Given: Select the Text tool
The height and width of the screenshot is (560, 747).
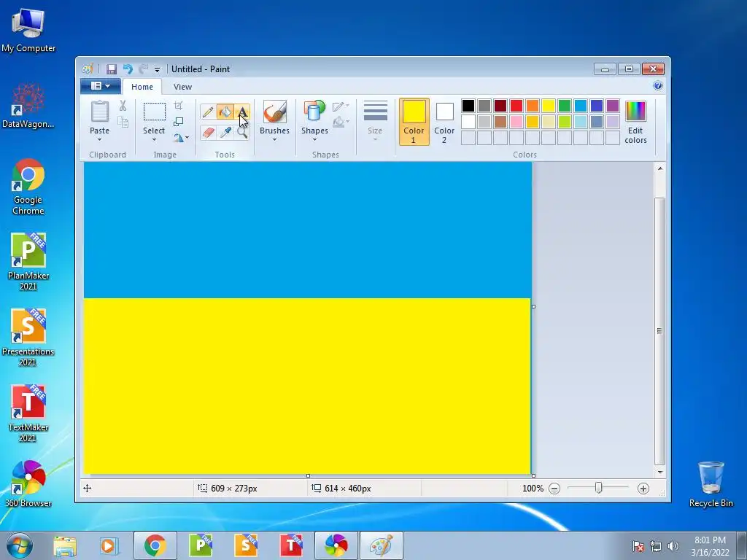Looking at the screenshot, I should [242, 112].
